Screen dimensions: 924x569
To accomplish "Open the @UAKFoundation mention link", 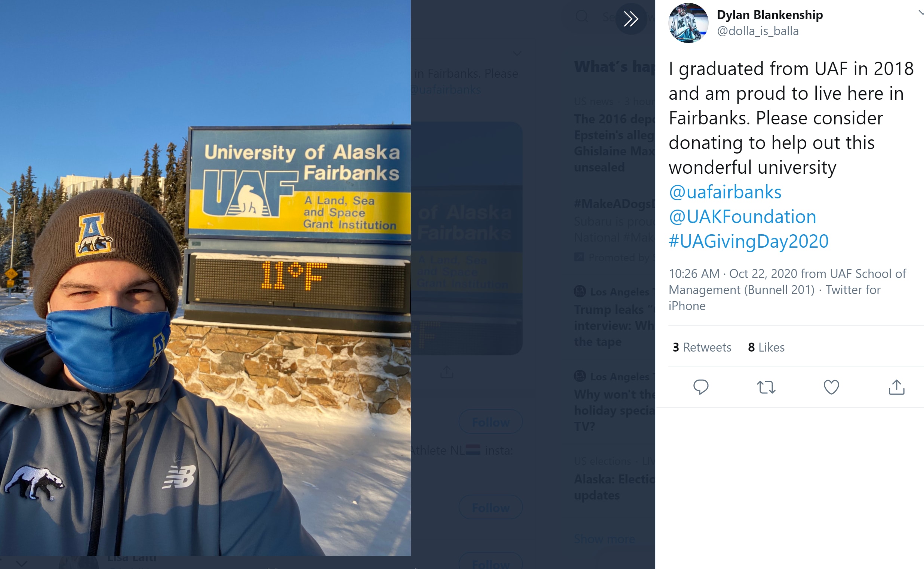I will pyautogui.click(x=742, y=217).
